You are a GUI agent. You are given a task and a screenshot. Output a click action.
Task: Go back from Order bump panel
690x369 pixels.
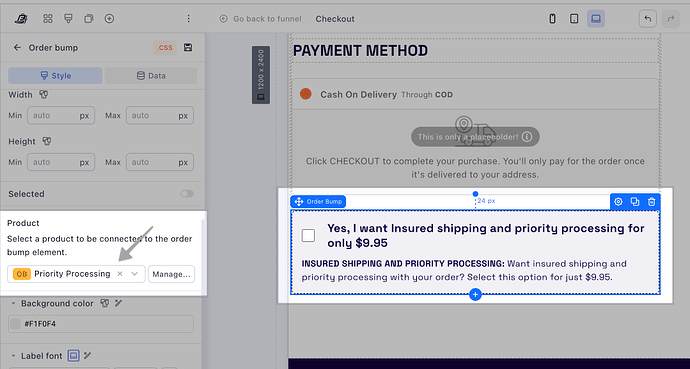click(x=17, y=47)
